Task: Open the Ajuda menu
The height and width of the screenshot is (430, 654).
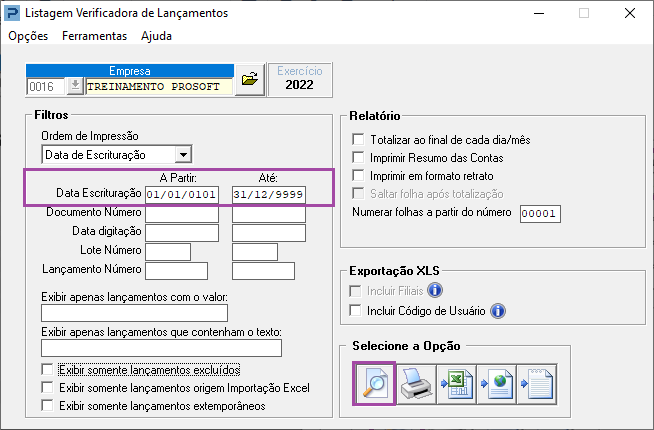Action: click(x=156, y=36)
